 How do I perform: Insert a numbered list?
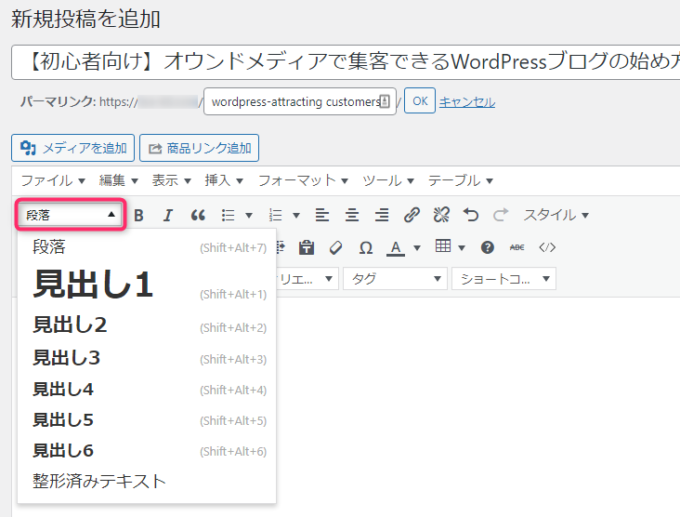pos(275,215)
